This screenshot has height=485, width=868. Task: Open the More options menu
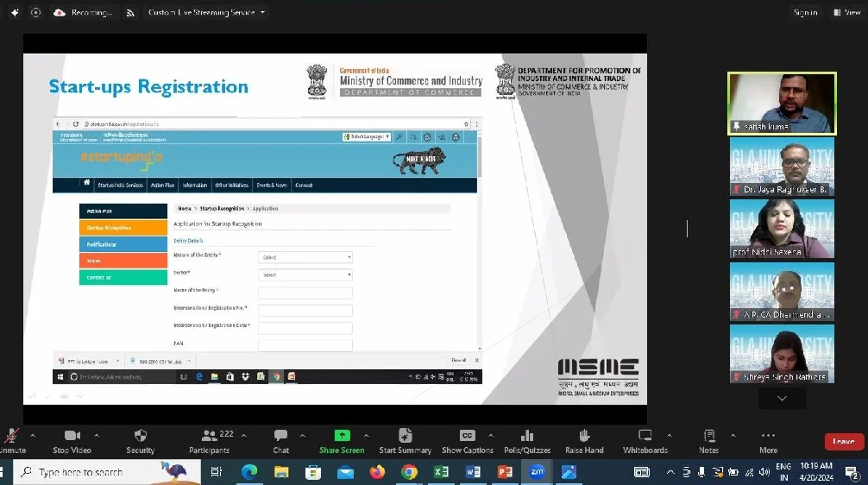[768, 436]
